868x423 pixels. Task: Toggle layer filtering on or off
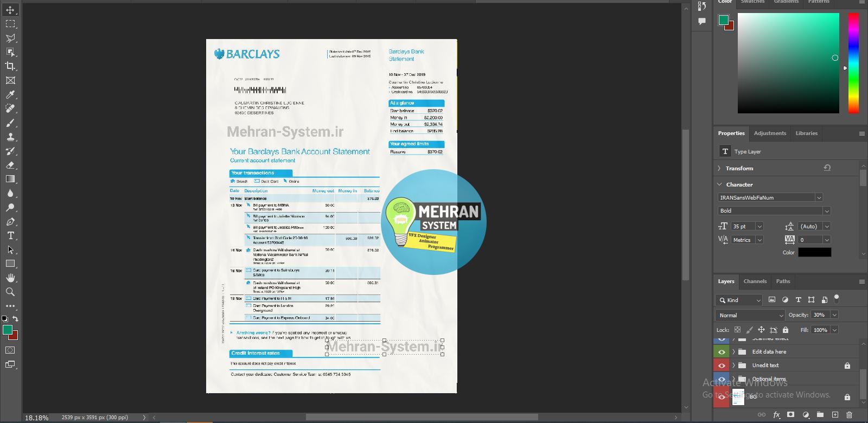[837, 298]
